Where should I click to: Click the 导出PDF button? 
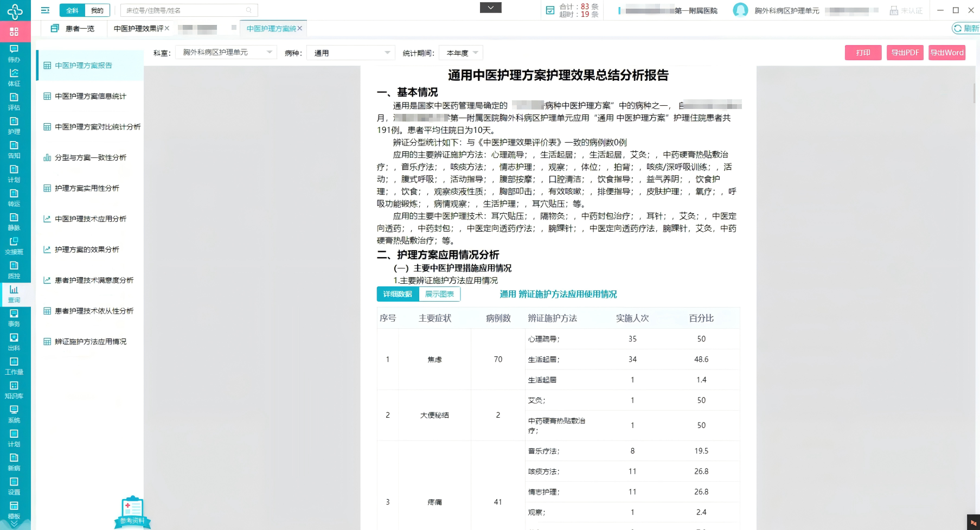coord(905,53)
